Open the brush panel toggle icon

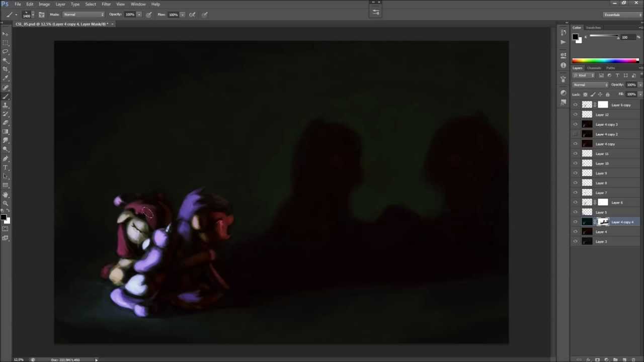[41, 15]
